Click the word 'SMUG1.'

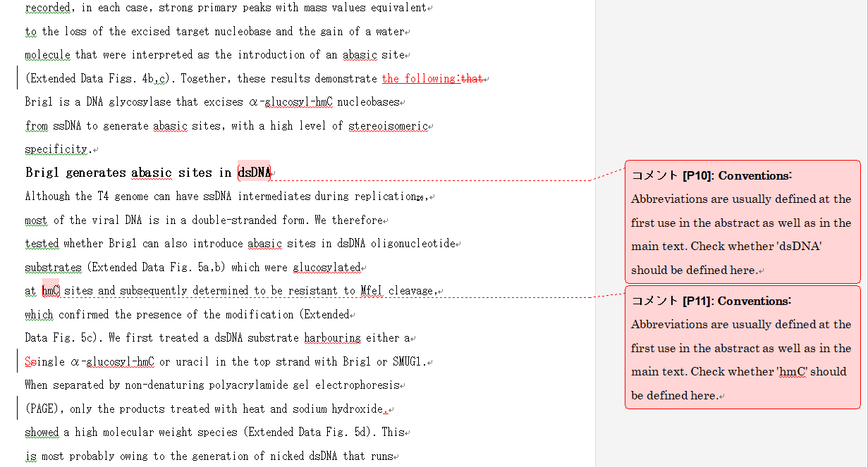[410, 361]
